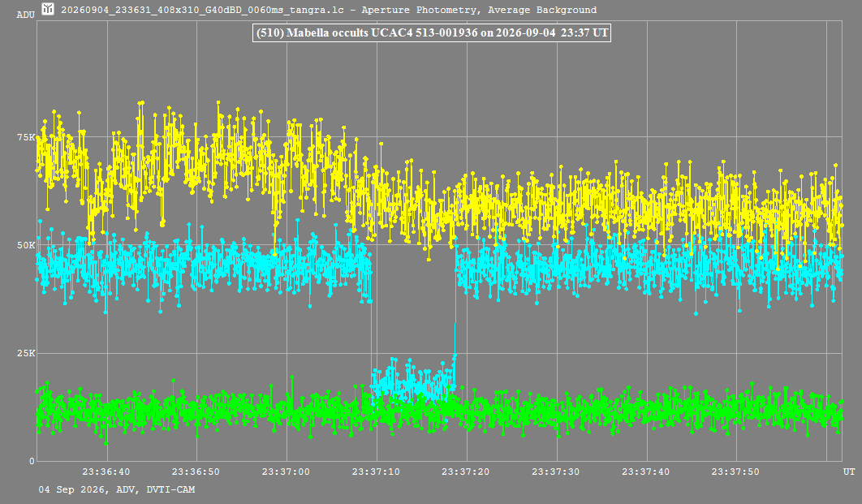This screenshot has height=504, width=862.
Task: Click the Tangra icon beside the file name
Action: click(x=48, y=9)
